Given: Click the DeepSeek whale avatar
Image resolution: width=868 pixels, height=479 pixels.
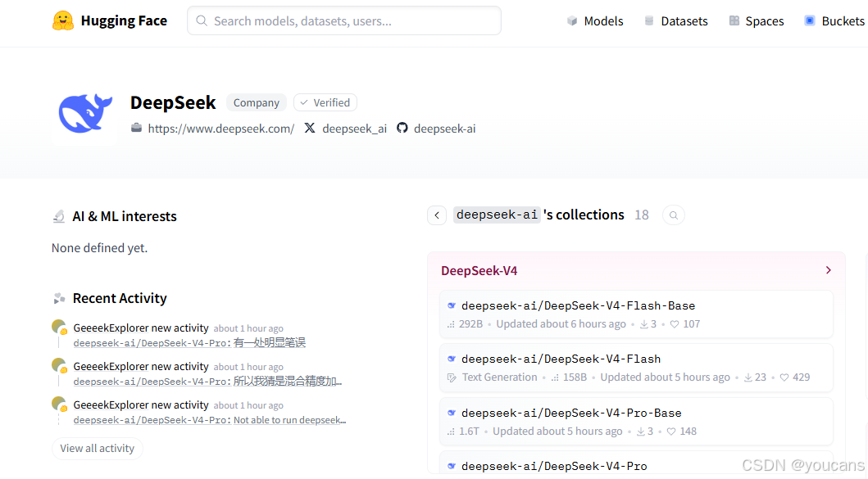Looking at the screenshot, I should [85, 113].
